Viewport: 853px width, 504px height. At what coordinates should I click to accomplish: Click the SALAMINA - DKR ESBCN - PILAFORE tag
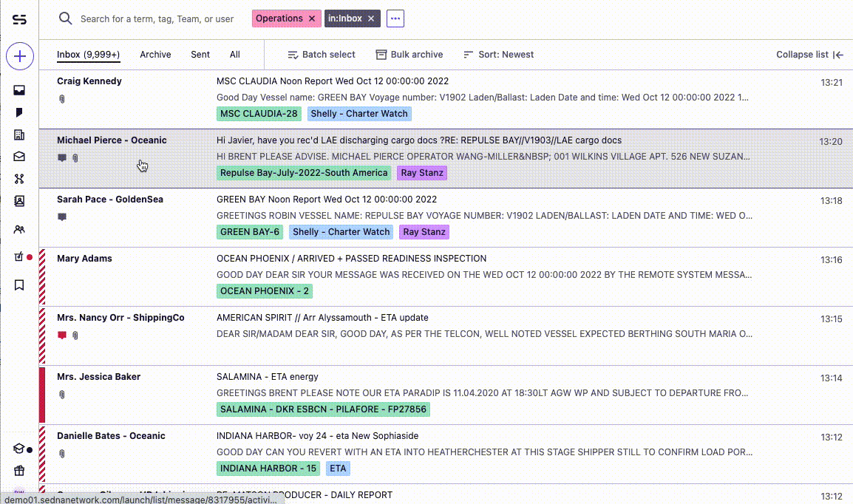click(x=323, y=409)
